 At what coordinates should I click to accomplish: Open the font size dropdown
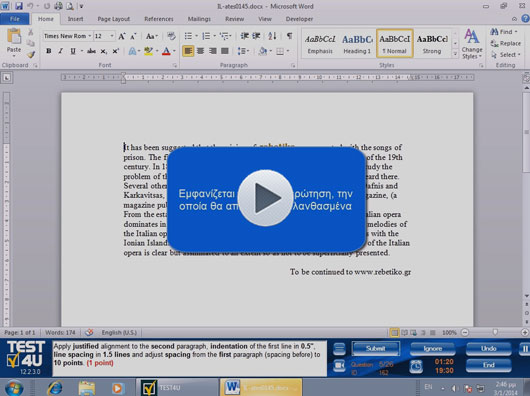[x=112, y=36]
